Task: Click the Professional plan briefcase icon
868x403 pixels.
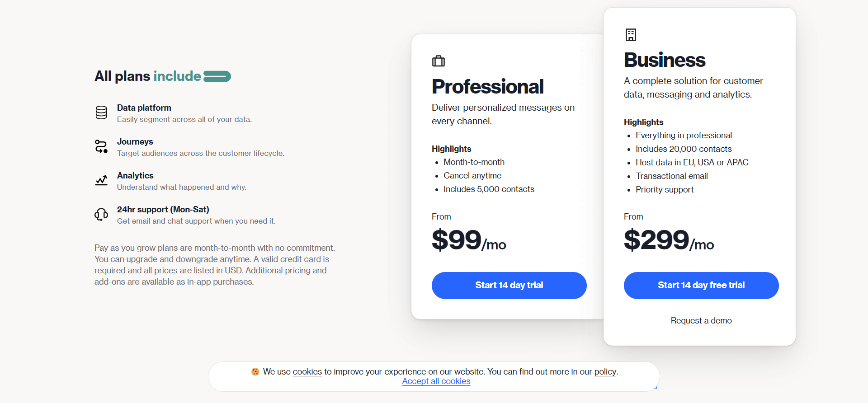Action: (439, 61)
